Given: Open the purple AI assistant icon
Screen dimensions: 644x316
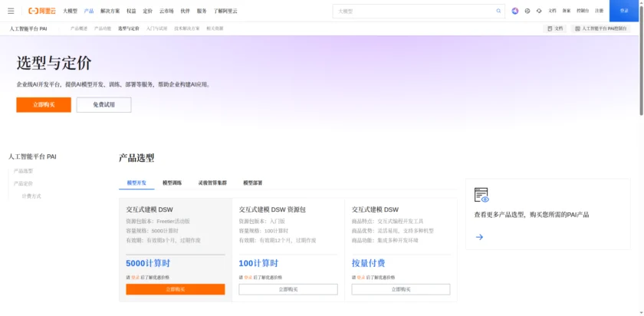Looking at the screenshot, I should click(515, 11).
